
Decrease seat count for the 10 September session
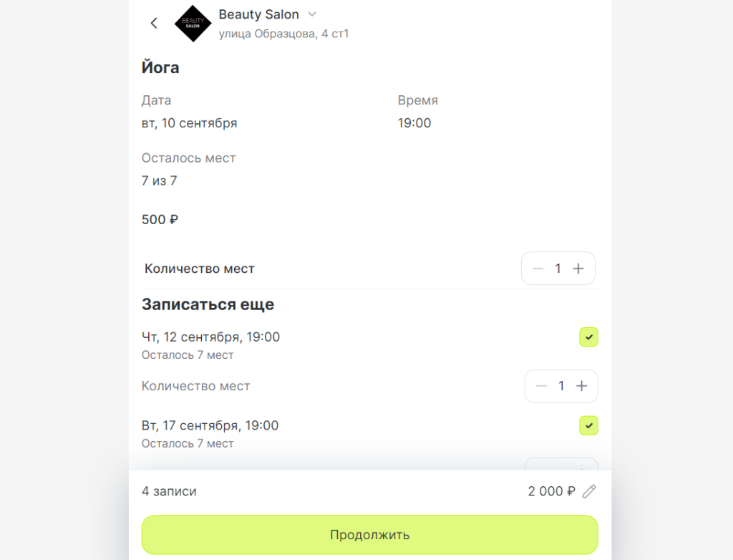538,269
